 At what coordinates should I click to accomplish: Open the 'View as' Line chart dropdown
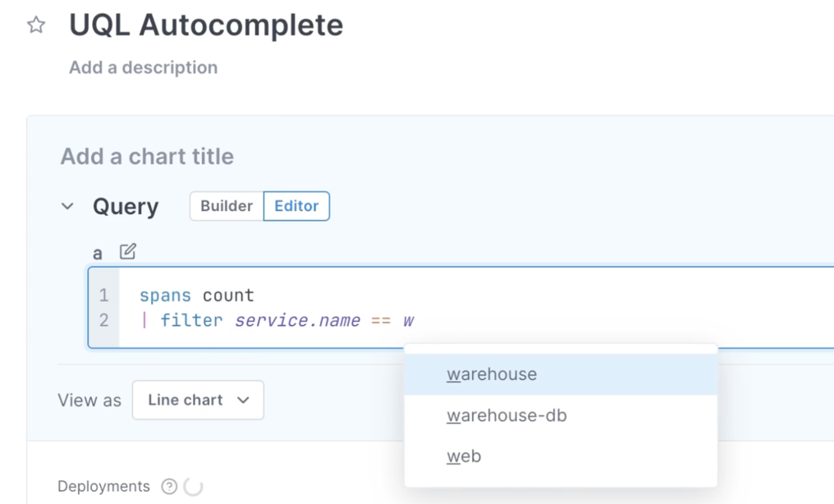(197, 400)
